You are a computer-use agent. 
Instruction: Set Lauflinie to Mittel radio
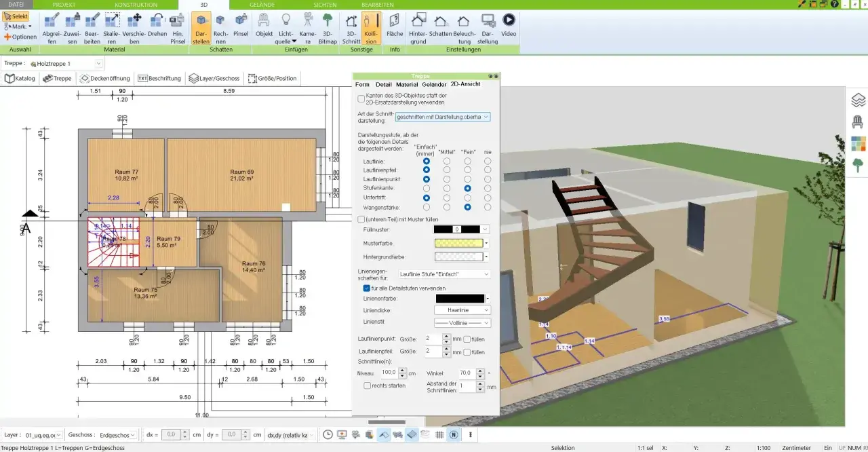pyautogui.click(x=447, y=162)
